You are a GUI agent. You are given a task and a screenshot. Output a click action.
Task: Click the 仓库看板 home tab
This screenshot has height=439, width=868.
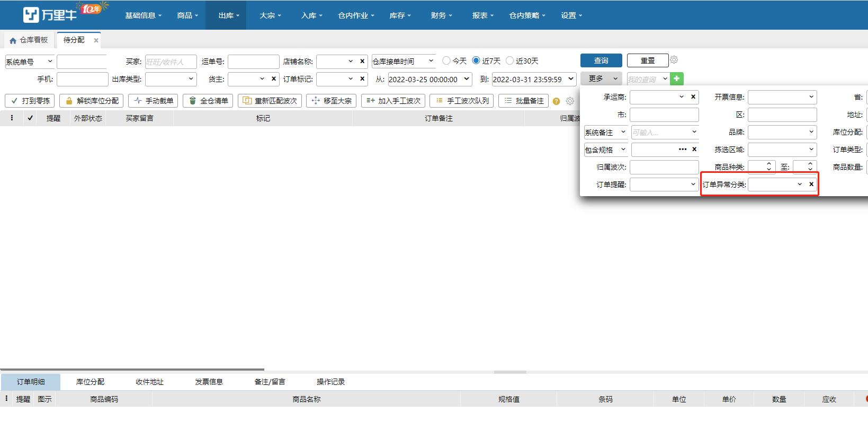click(x=29, y=40)
